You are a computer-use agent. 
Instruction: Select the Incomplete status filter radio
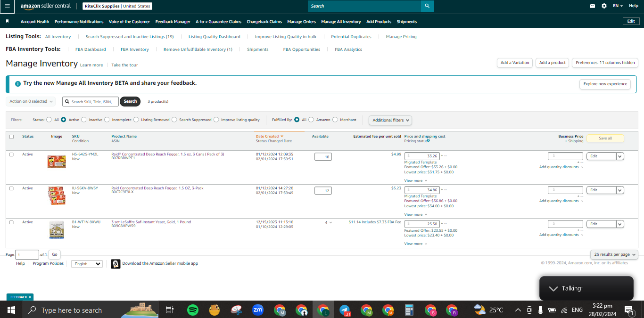click(x=107, y=120)
